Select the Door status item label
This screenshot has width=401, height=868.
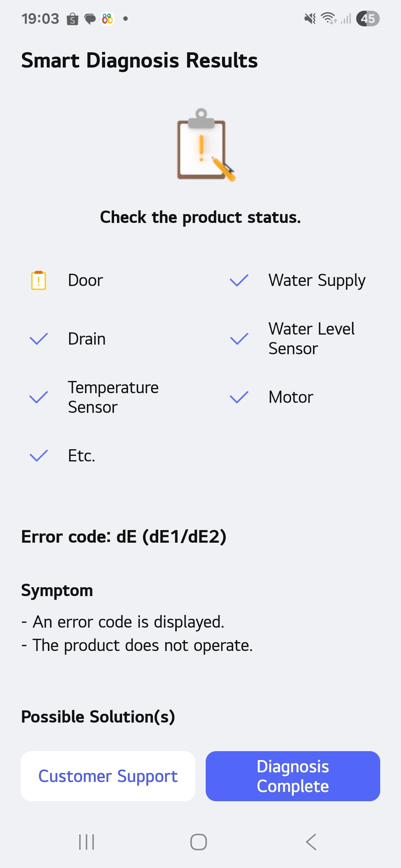(85, 280)
